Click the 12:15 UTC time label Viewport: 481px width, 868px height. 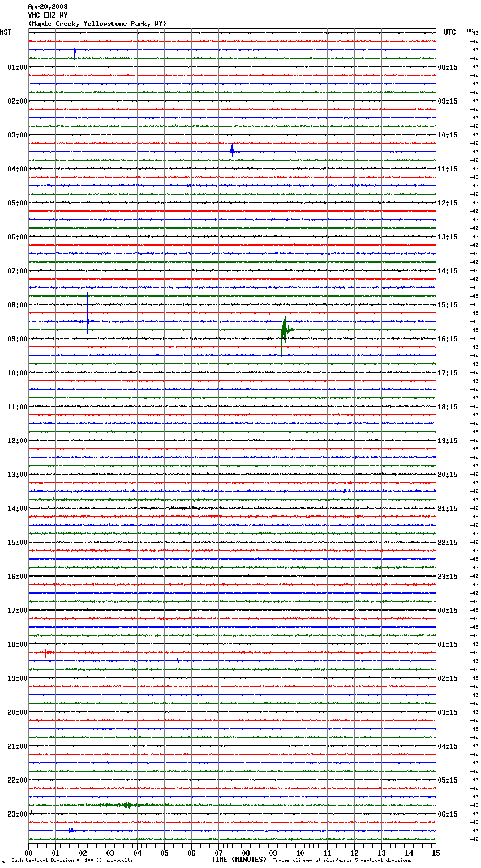click(x=448, y=203)
